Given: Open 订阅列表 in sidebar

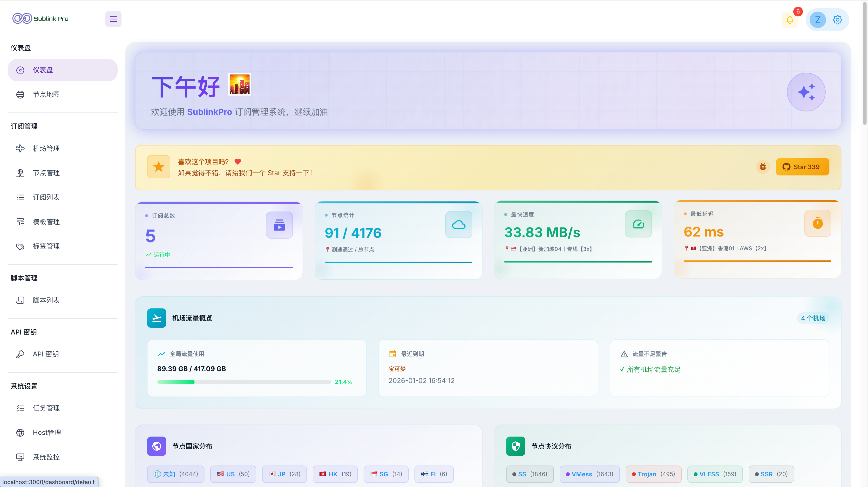Looking at the screenshot, I should 63,197.
